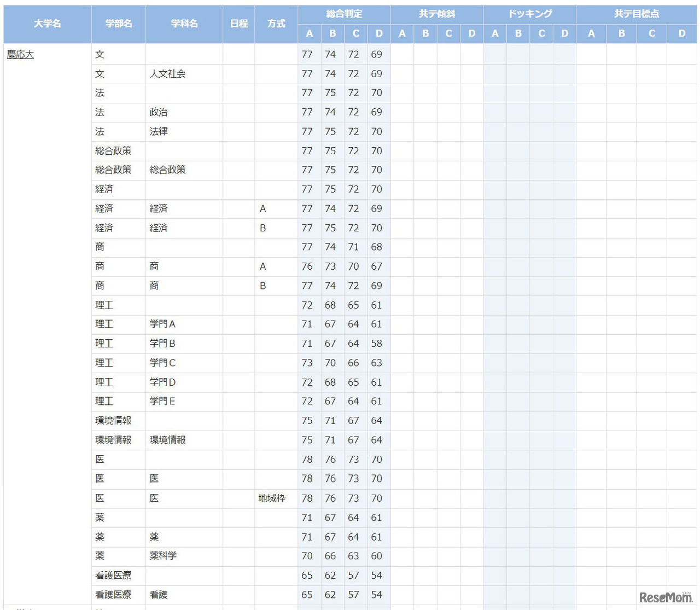Click the D sub-header under 共テ目標点
Viewport: 700px width, 610px height.
click(x=682, y=34)
